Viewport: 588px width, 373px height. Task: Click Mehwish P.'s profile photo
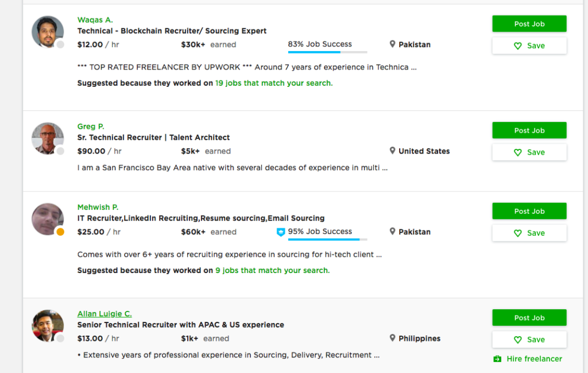point(47,219)
